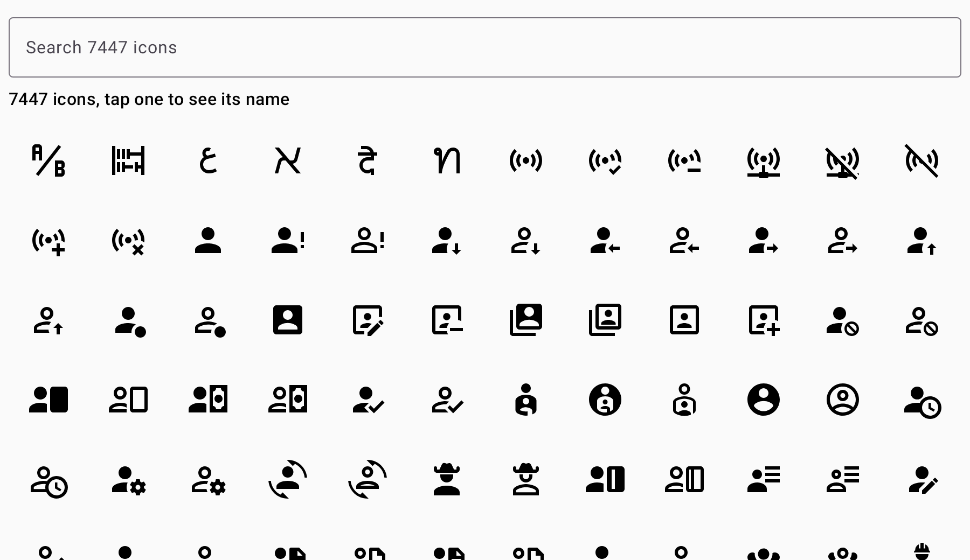Select the abacus icon

128,160
